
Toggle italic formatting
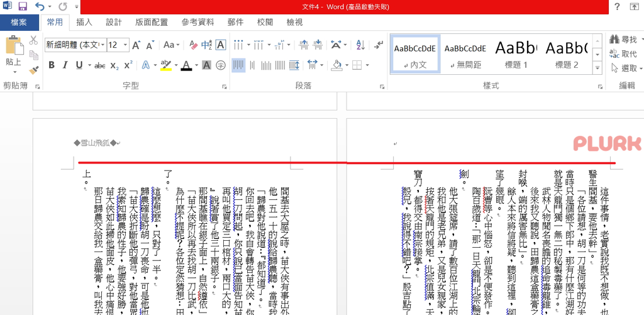65,65
